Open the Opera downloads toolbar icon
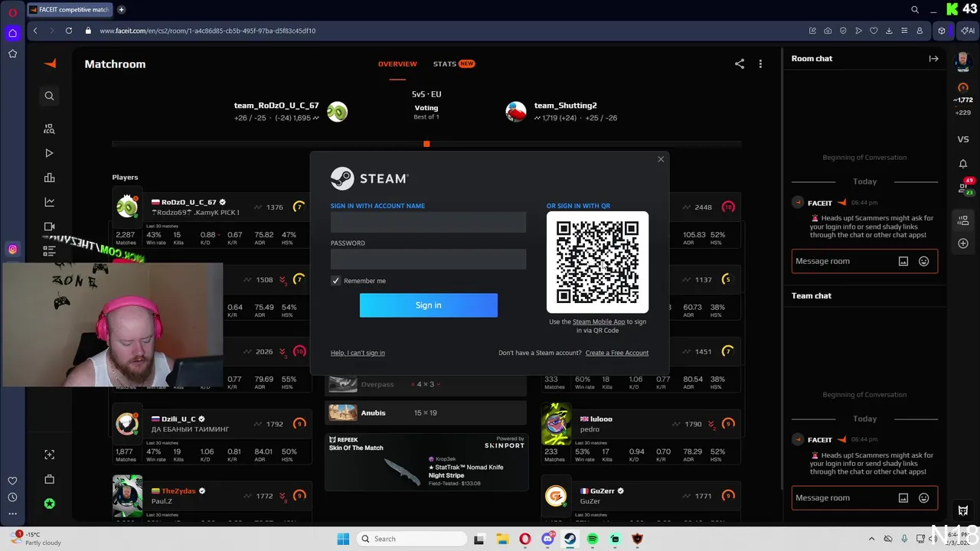Screen dimensions: 980x551 click(889, 31)
